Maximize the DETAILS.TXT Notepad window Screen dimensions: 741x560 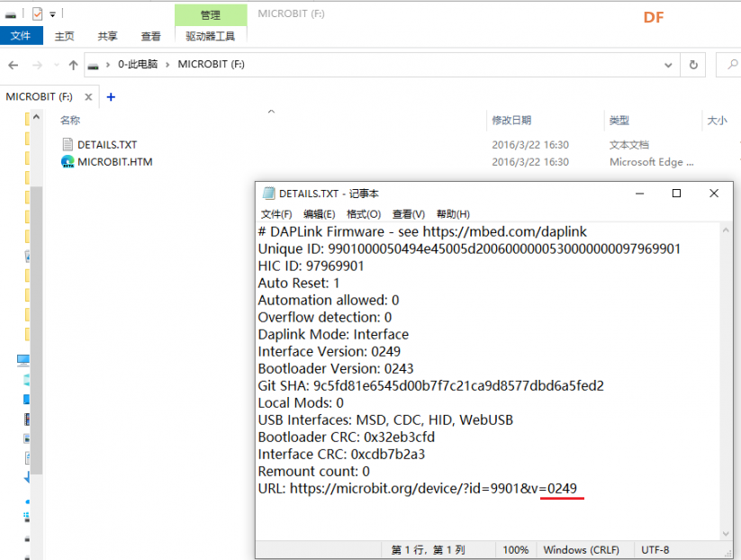point(676,194)
